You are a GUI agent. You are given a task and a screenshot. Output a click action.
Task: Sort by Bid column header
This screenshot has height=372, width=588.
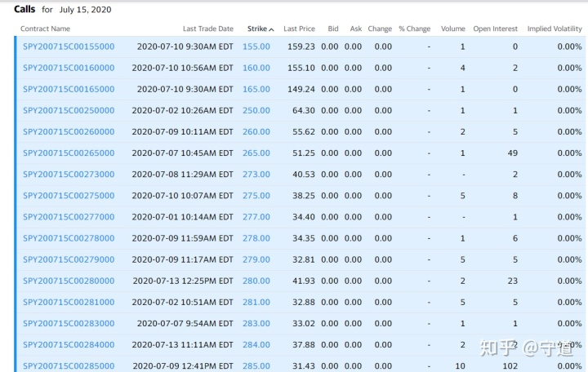(333, 29)
